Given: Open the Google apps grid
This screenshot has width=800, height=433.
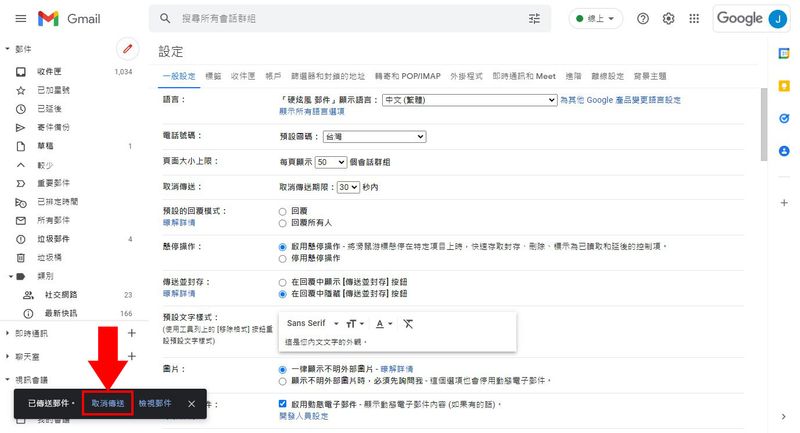Looking at the screenshot, I should 694,19.
